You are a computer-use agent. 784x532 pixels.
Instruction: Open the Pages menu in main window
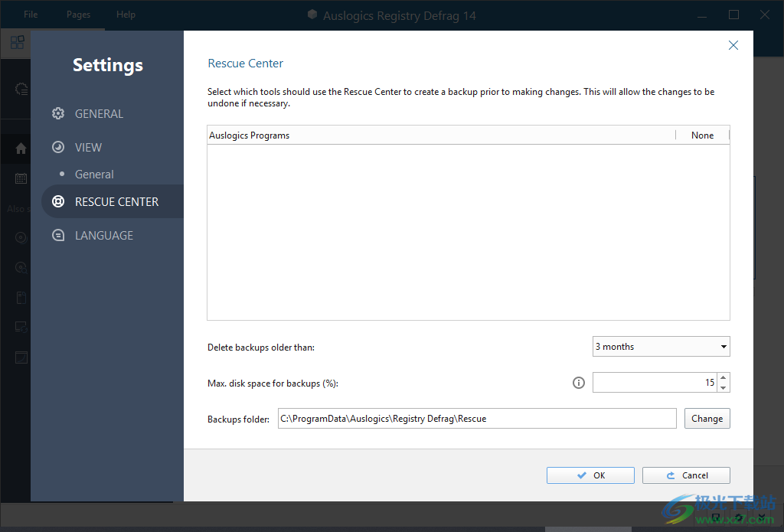tap(79, 15)
